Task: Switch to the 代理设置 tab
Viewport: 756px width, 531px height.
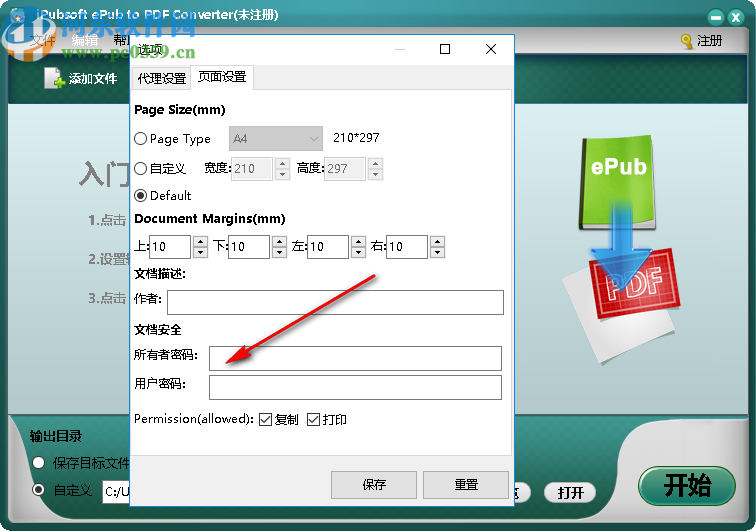Action: (162, 78)
